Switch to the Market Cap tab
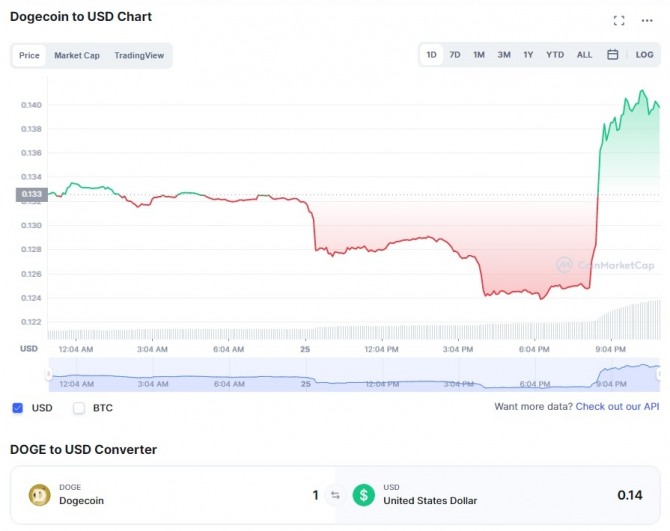670x531 pixels. tap(77, 55)
